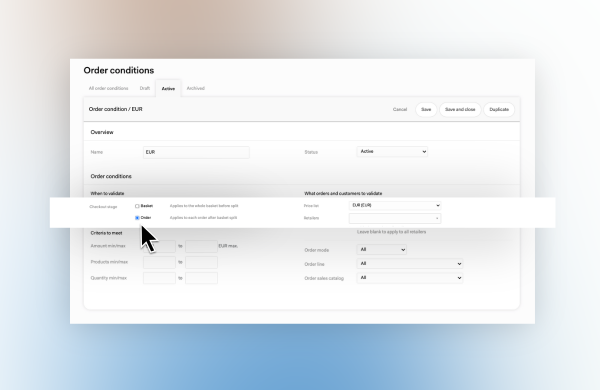Viewport: 600px width, 390px height.
Task: Open the Price list dropdown
Action: pyautogui.click(x=395, y=206)
